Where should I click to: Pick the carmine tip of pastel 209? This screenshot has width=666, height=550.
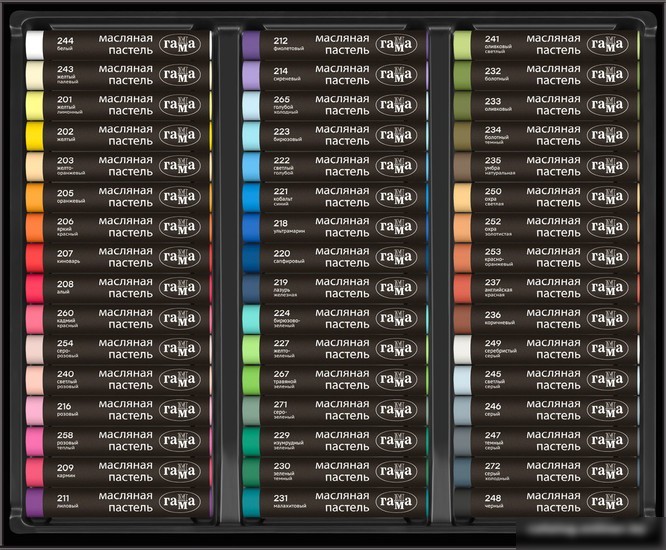(x=34, y=472)
